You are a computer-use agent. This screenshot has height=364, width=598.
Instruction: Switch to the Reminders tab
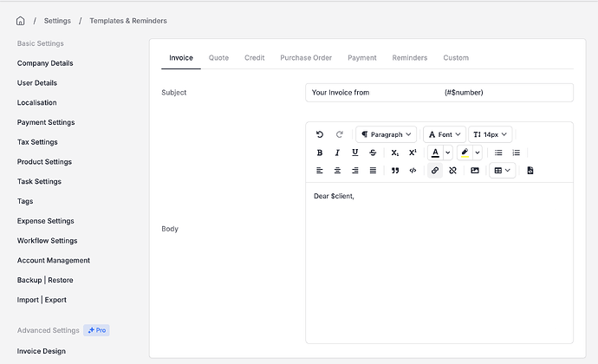coord(410,58)
